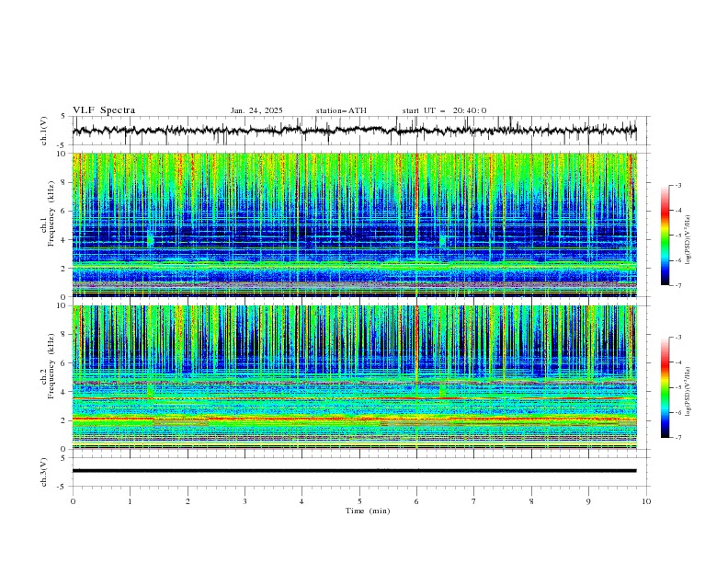Click time axis tick label "7"

click(x=474, y=501)
